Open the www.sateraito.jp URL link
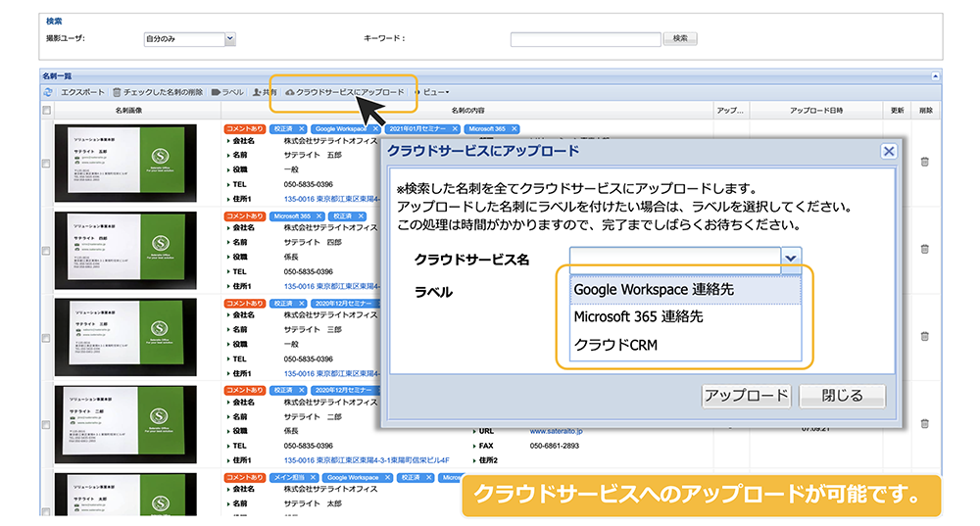 coord(557,431)
